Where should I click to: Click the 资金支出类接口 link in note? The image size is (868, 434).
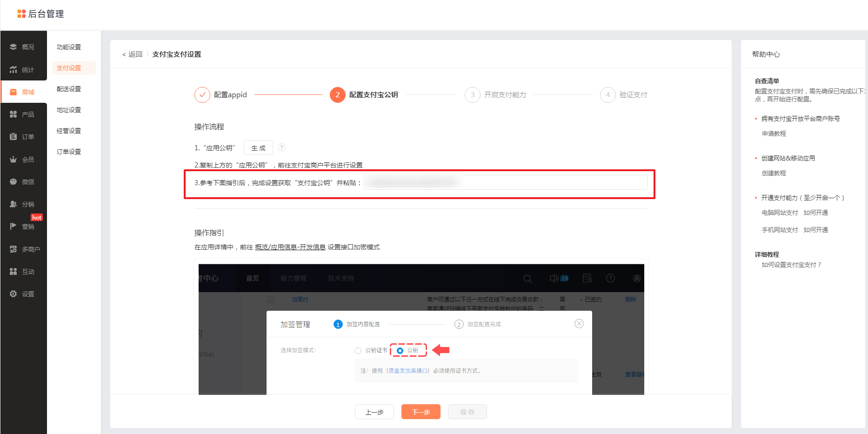click(x=408, y=371)
